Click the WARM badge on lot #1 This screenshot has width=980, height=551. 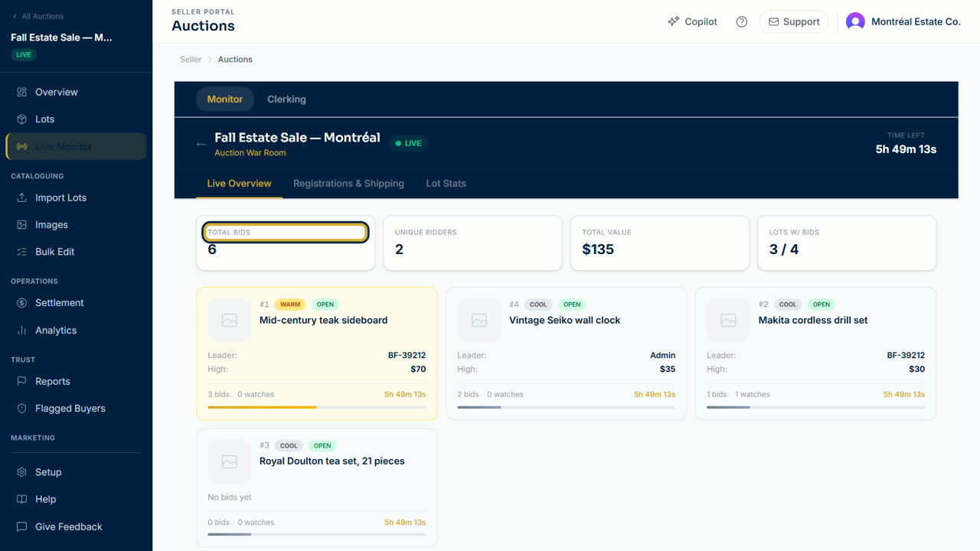click(x=290, y=305)
